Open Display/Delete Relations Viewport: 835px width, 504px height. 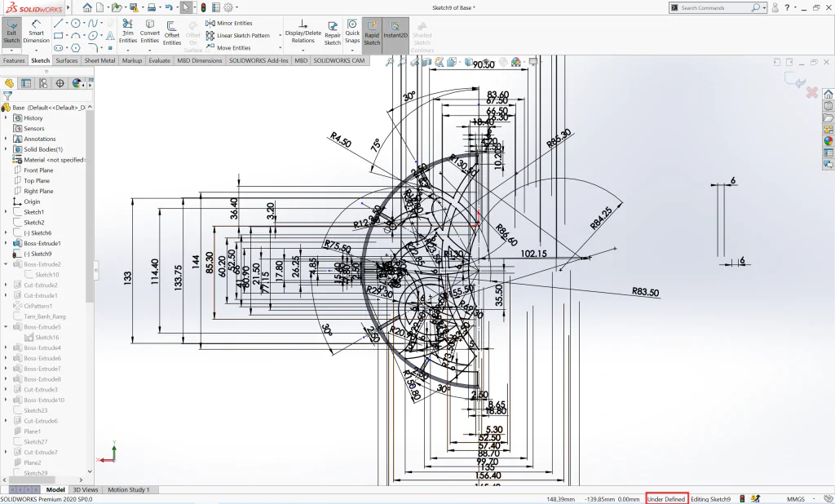click(x=303, y=32)
